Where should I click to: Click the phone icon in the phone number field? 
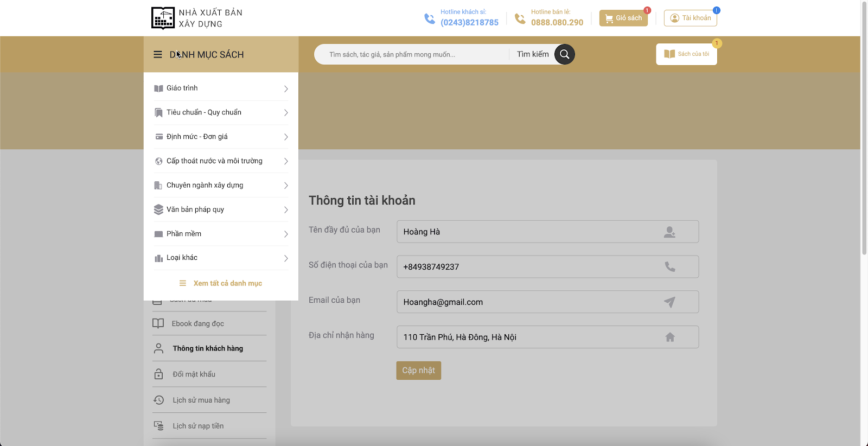670,267
